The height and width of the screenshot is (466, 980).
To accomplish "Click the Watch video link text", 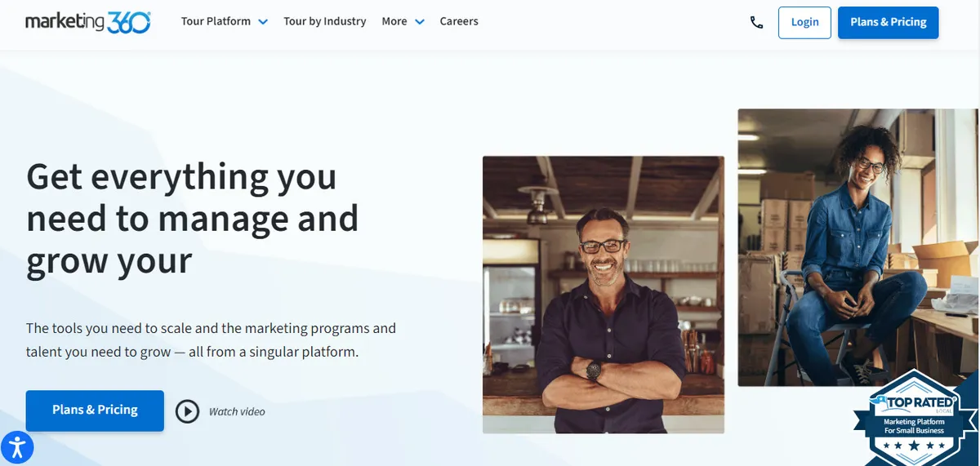I will [237, 411].
